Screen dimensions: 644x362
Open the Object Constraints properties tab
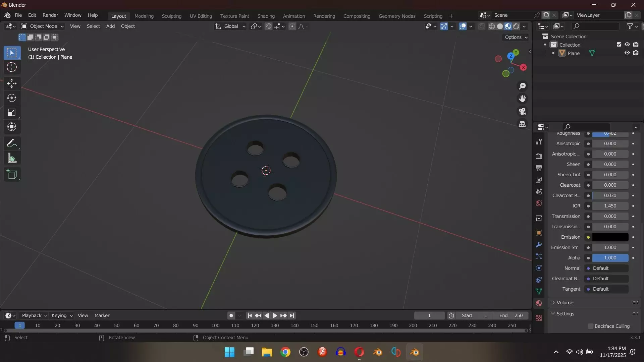(x=539, y=280)
